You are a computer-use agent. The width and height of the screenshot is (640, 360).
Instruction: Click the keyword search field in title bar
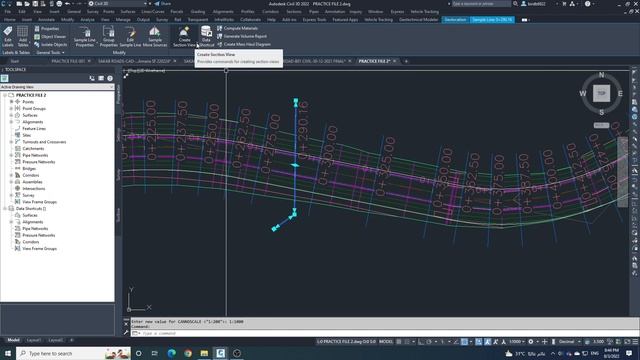click(481, 4)
